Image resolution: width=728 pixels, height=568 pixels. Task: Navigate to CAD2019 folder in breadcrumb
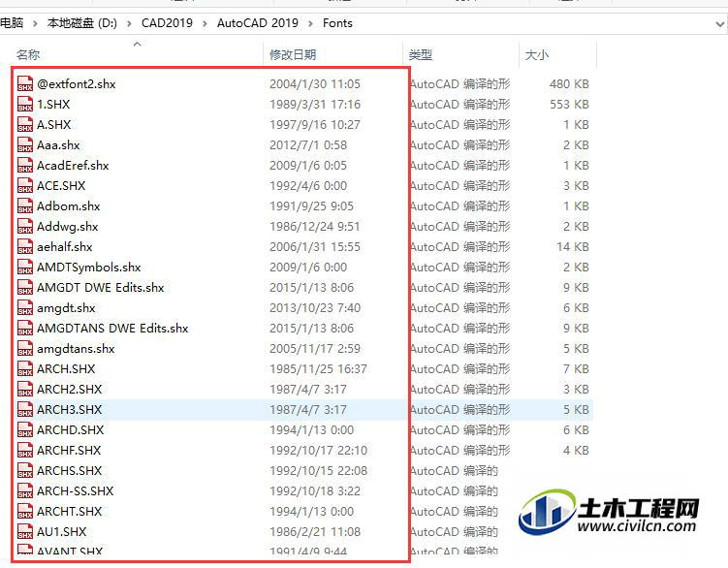(x=167, y=23)
